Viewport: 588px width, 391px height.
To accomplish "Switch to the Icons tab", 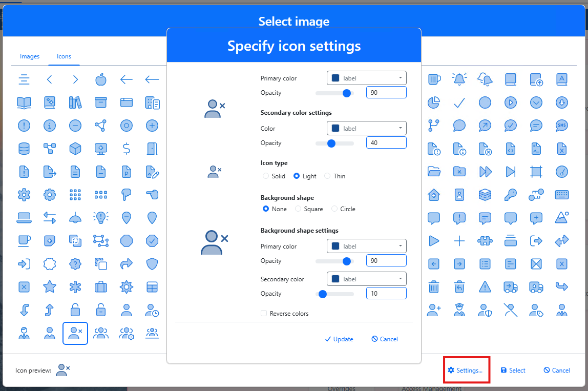I will click(64, 56).
